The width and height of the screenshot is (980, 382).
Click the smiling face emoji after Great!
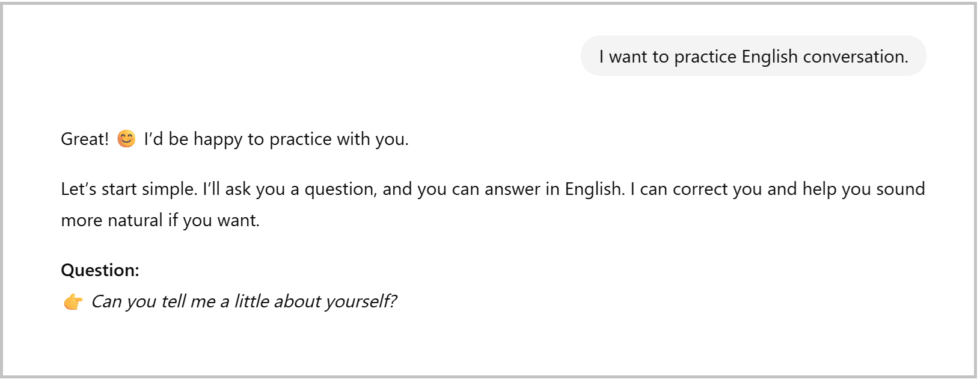pyautogui.click(x=126, y=139)
